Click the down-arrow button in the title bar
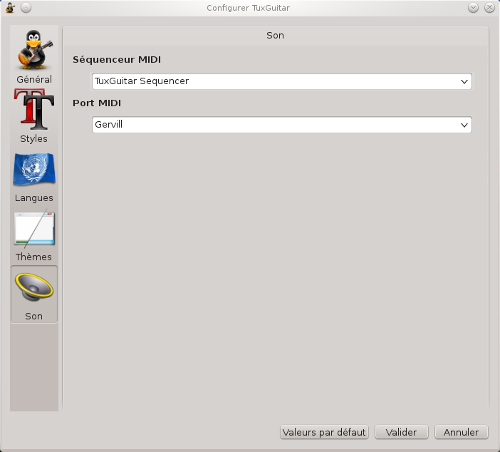Screen dimensions: 500x452 [x=473, y=8]
